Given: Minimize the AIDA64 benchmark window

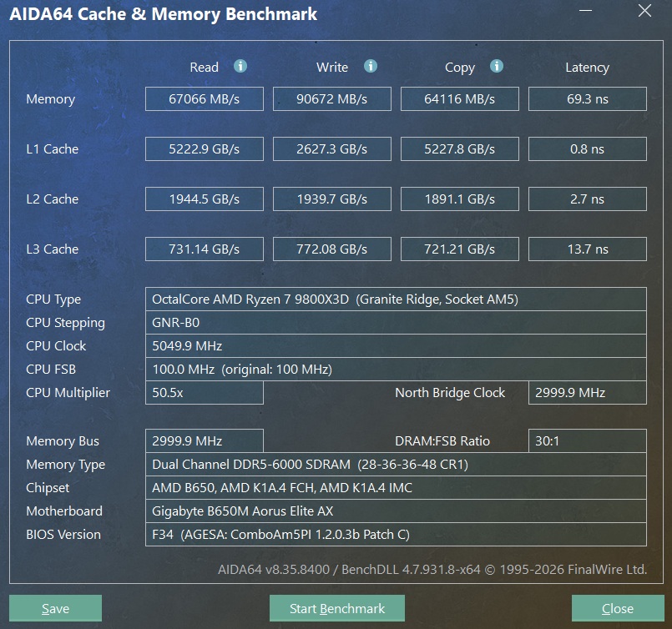Looking at the screenshot, I should (585, 11).
